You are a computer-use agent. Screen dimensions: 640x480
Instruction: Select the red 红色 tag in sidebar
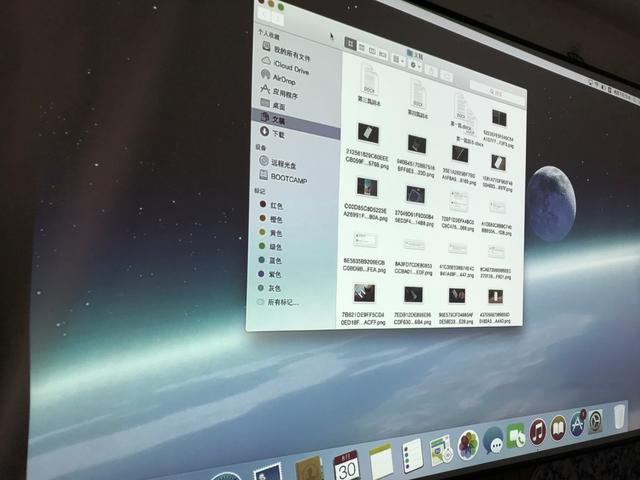click(275, 205)
